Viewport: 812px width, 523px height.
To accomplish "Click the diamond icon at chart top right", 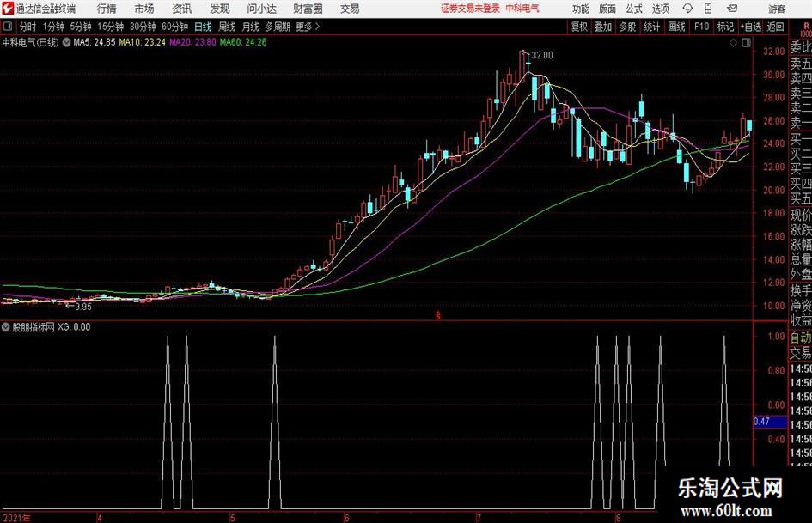I will pos(733,43).
